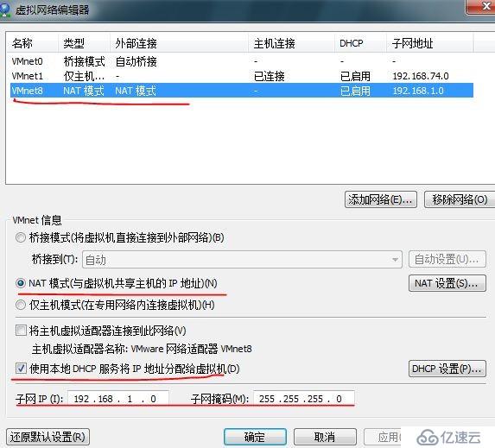The width and height of the screenshot is (495, 448).
Task: Click subnet IP second octet 168
Action: (105, 399)
